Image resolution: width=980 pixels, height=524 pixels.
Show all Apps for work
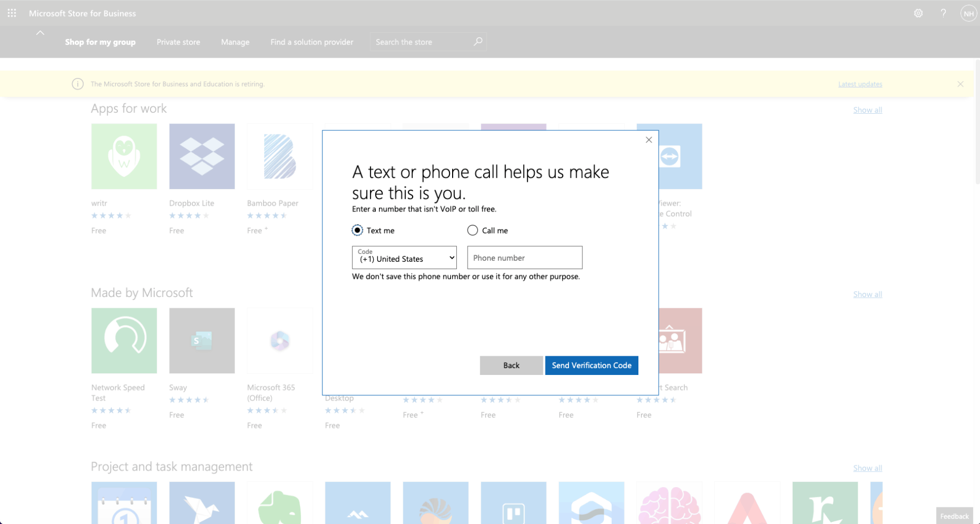(x=867, y=110)
